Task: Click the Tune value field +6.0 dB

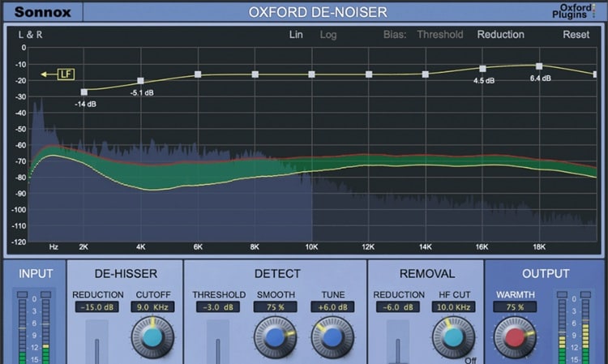Action: 332,307
